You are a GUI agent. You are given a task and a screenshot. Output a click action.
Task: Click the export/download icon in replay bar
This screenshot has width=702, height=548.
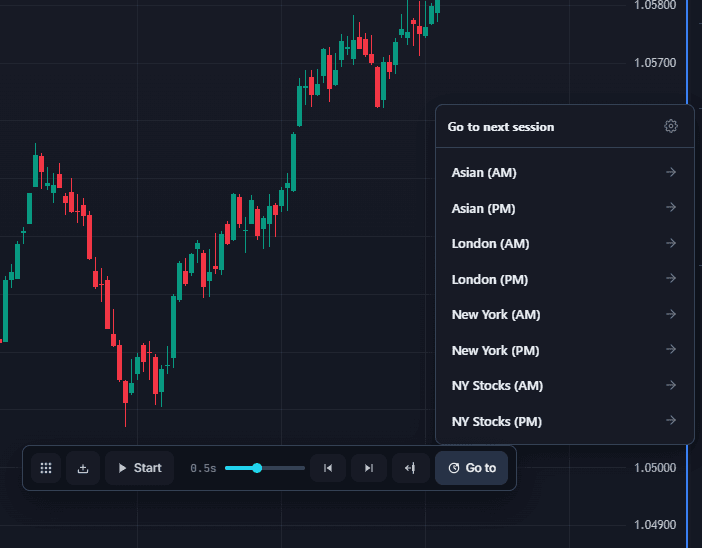(83, 468)
